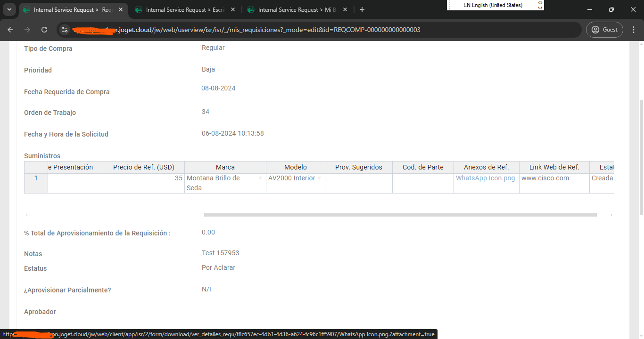Screen dimensions: 644x339
Task: Click the 'Cod. de Parte' column header
Action: [x=423, y=167]
